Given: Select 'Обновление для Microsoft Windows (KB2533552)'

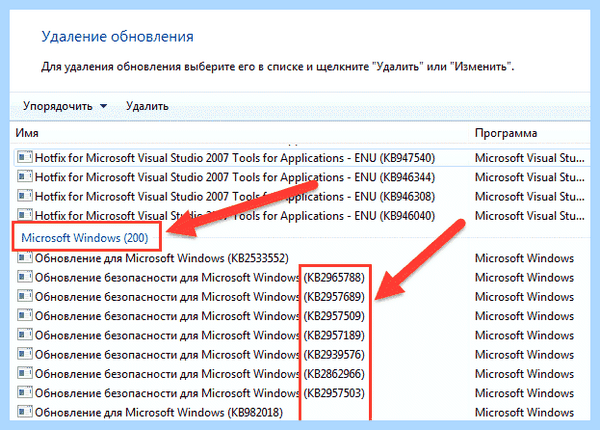Looking at the screenshot, I should click(162, 258).
